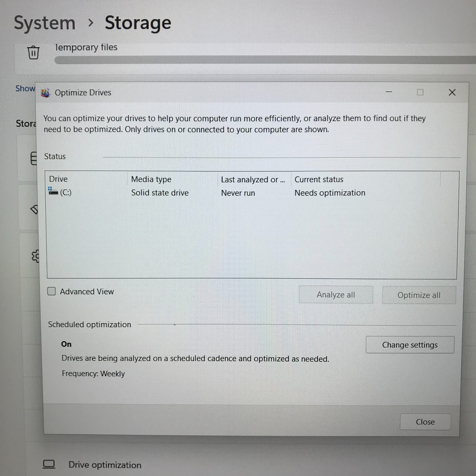Go back to System in breadcrumb
Viewport: 476px width, 476px height.
point(45,23)
